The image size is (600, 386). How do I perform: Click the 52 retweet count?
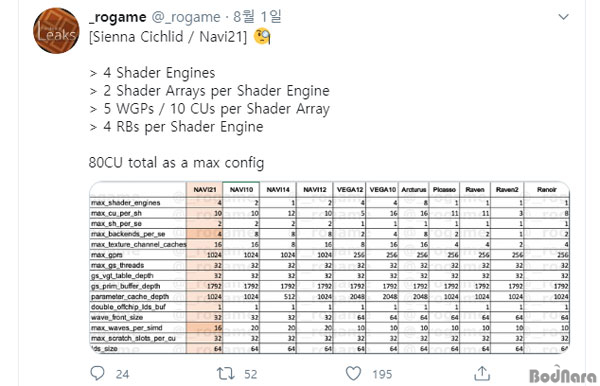pyautogui.click(x=251, y=374)
